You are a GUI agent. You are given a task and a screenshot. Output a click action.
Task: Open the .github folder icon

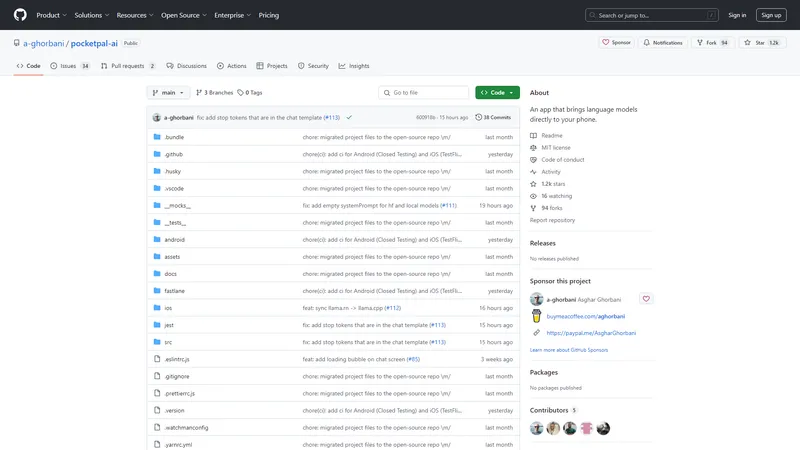pyautogui.click(x=157, y=154)
